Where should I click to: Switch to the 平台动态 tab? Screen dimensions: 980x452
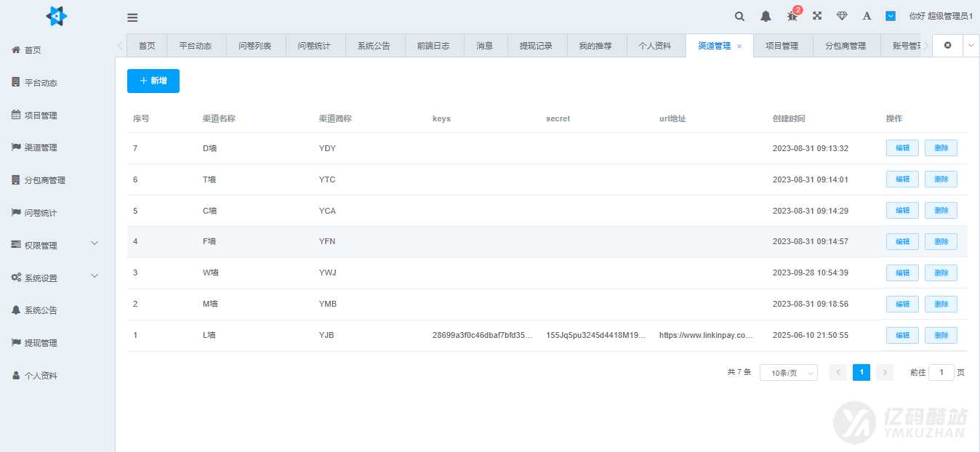coord(196,46)
